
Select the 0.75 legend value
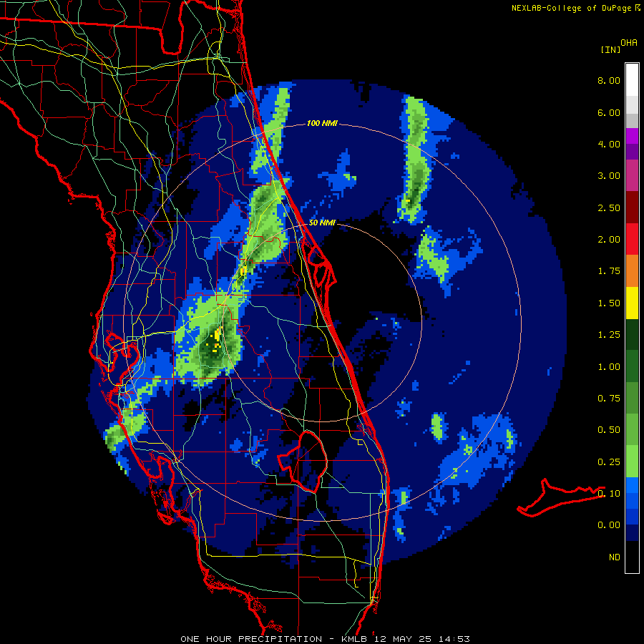click(609, 399)
